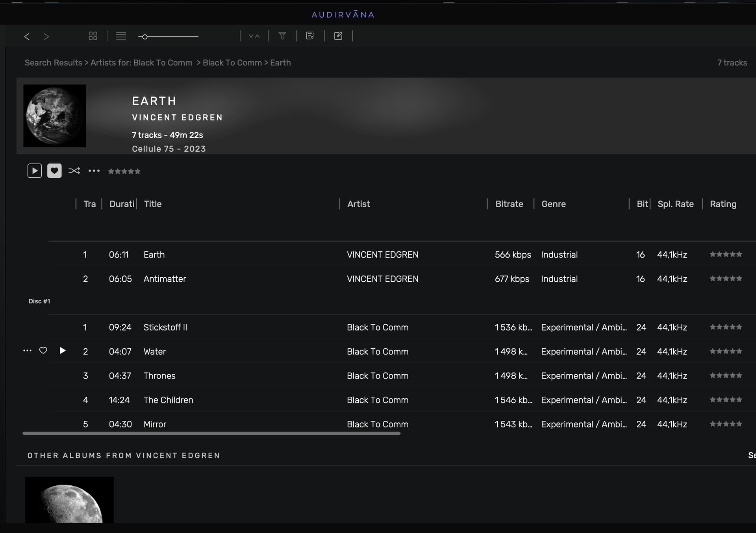Viewport: 756px width, 533px height.
Task: Select the Thrones track
Action: tap(159, 376)
